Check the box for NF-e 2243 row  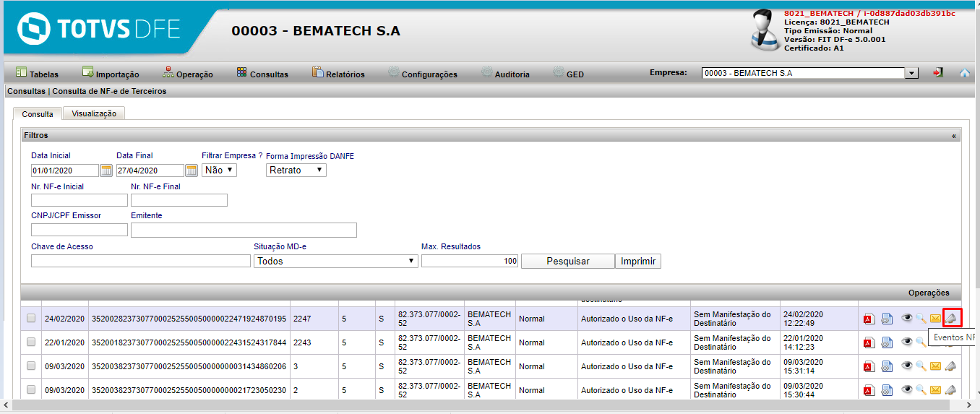(31, 342)
